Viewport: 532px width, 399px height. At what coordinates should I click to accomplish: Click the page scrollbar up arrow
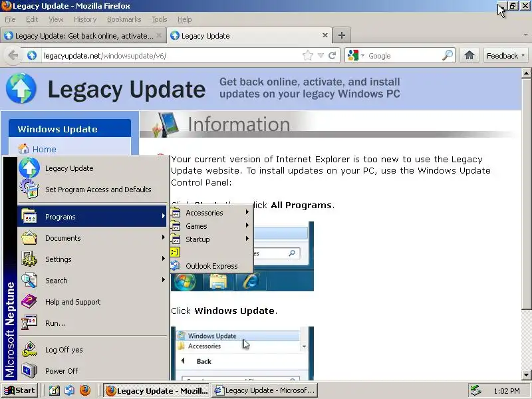526,72
